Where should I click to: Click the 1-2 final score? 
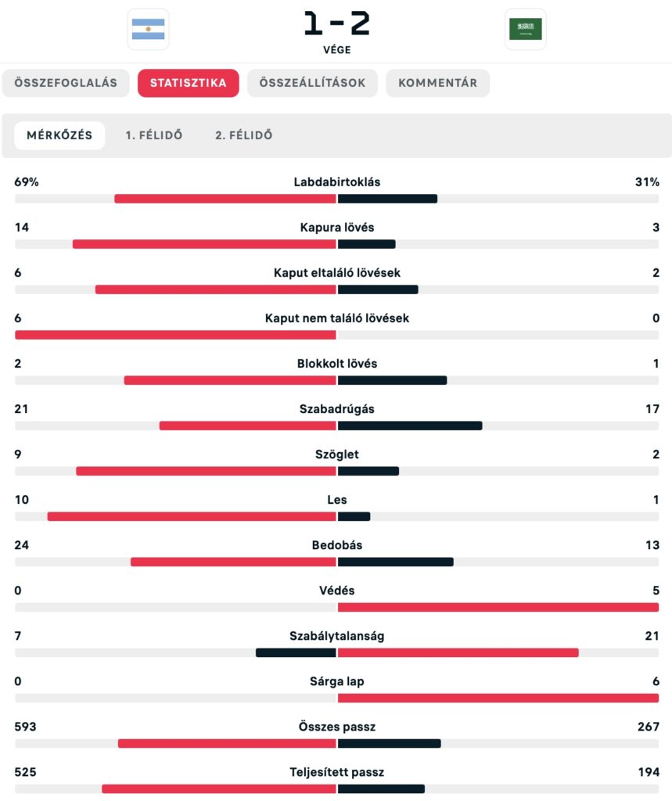point(336,23)
